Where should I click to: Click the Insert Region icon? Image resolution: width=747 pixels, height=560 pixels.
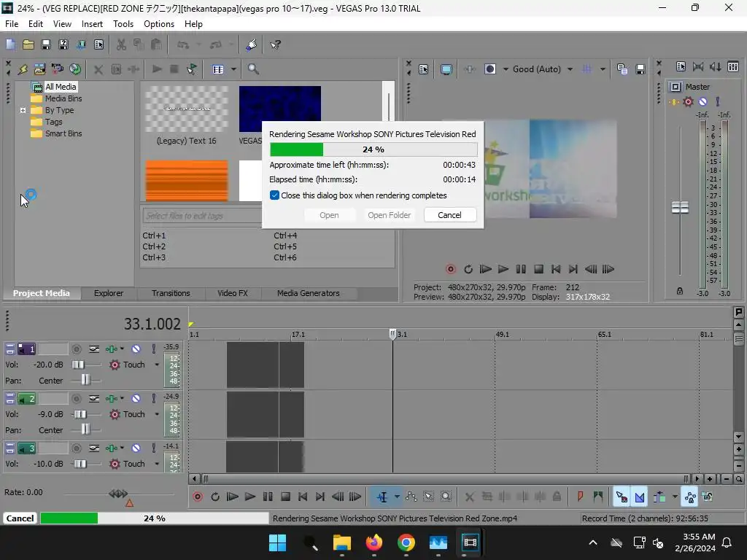[x=598, y=497]
